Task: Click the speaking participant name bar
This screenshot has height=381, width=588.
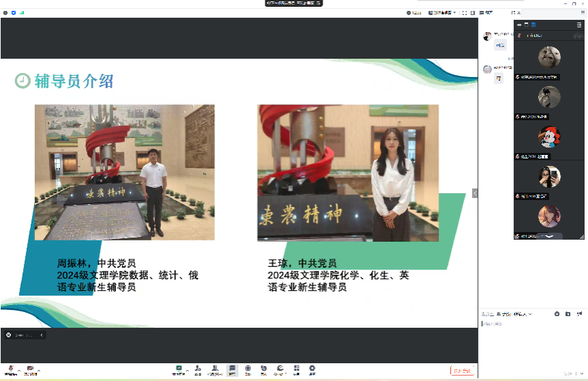Action: 549,36
